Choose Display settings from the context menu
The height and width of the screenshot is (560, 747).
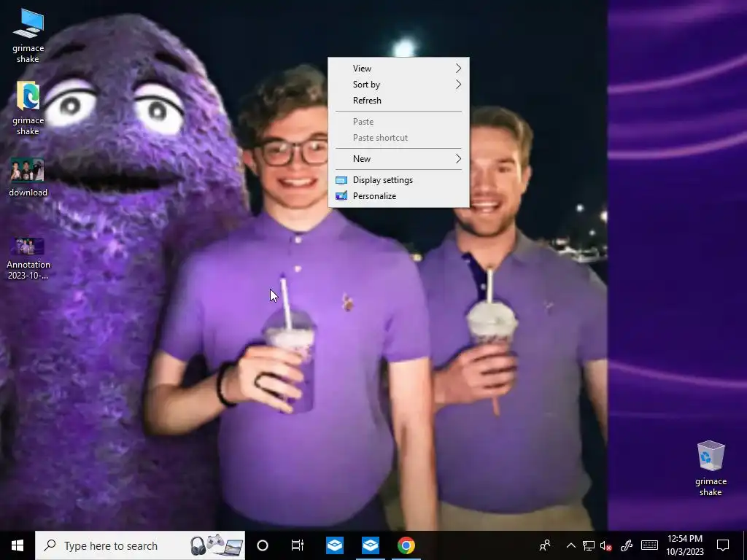[399, 180]
